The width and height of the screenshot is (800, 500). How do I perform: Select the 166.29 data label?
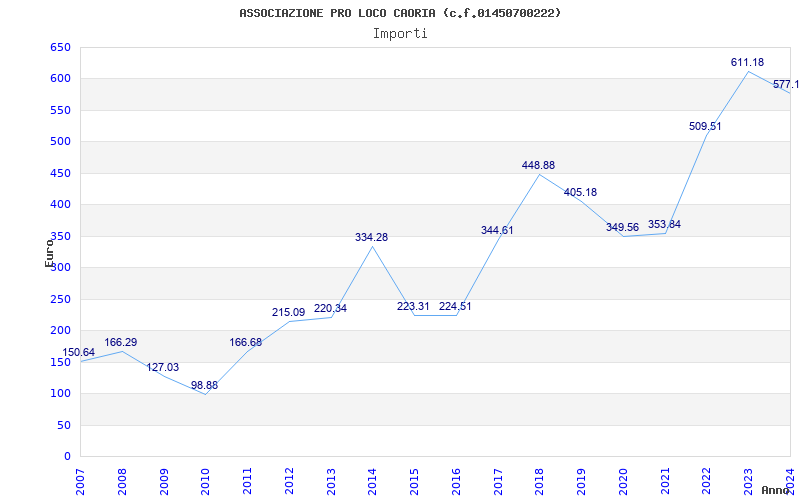click(121, 342)
